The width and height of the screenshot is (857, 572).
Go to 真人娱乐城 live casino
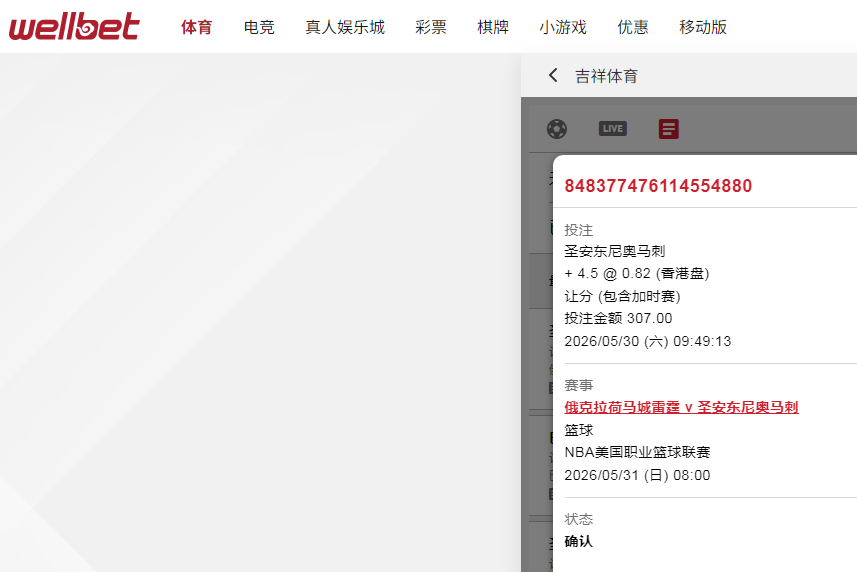pyautogui.click(x=345, y=27)
